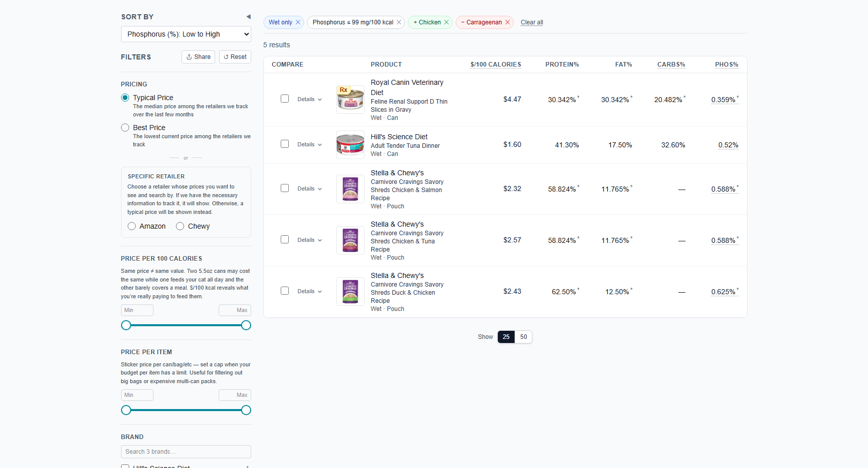Choose Chewy as specific retailer
The width and height of the screenshot is (868, 468).
[180, 226]
